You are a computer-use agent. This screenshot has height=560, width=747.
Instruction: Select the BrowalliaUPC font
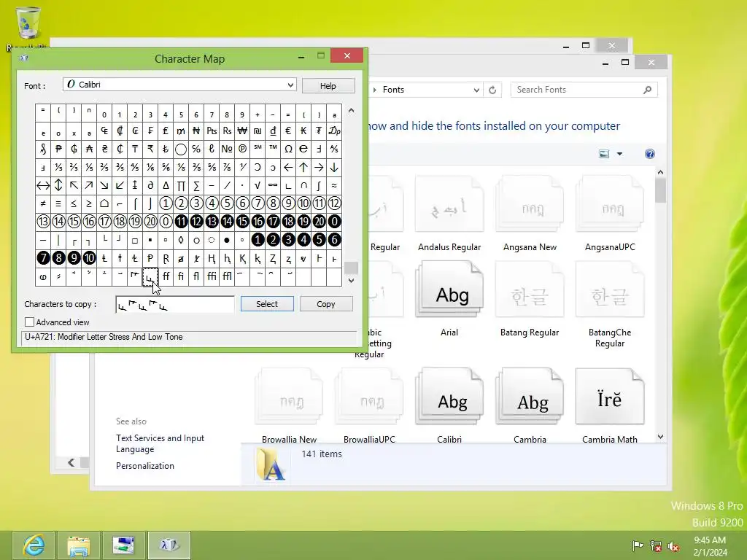click(369, 405)
